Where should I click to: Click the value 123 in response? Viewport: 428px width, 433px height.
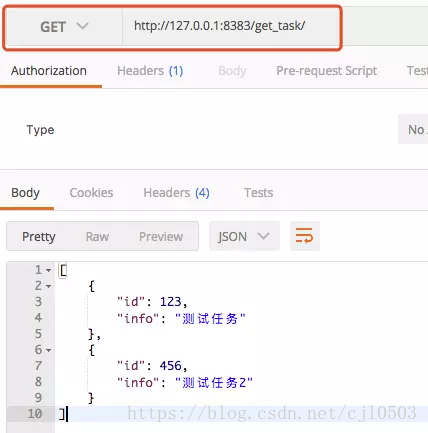pyautogui.click(x=171, y=302)
